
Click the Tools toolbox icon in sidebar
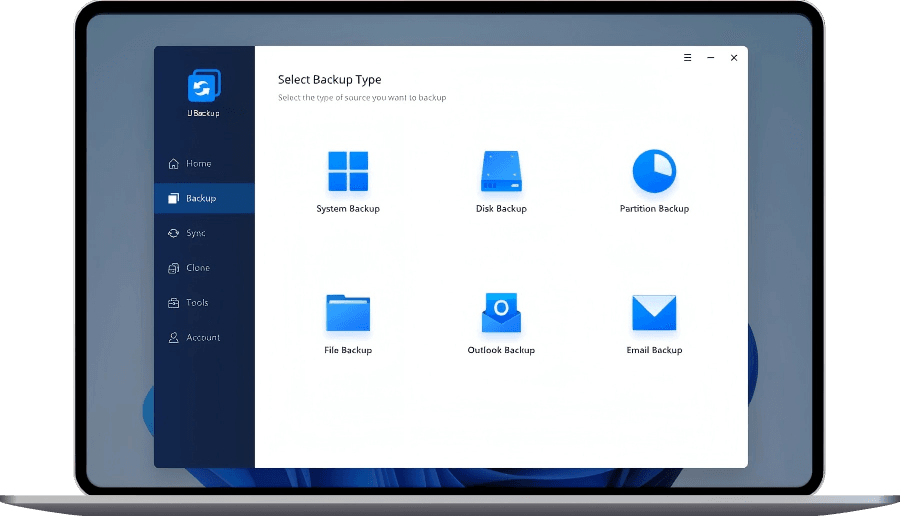(x=173, y=303)
